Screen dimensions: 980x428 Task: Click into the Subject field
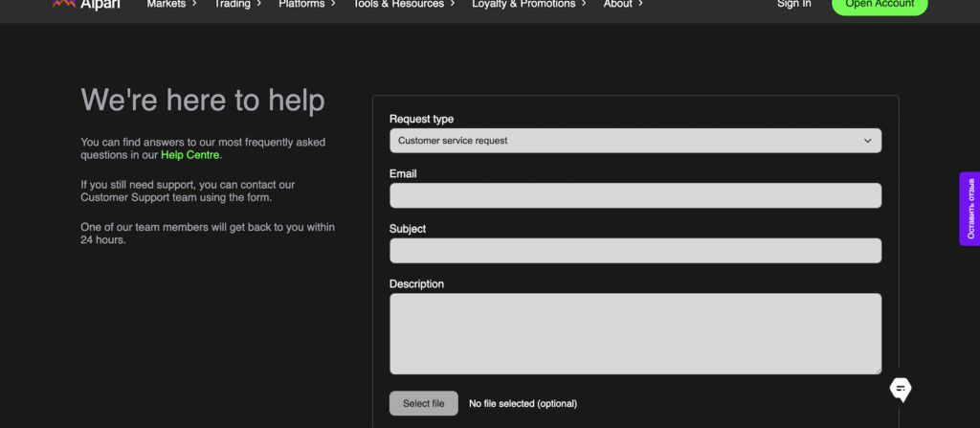point(635,251)
